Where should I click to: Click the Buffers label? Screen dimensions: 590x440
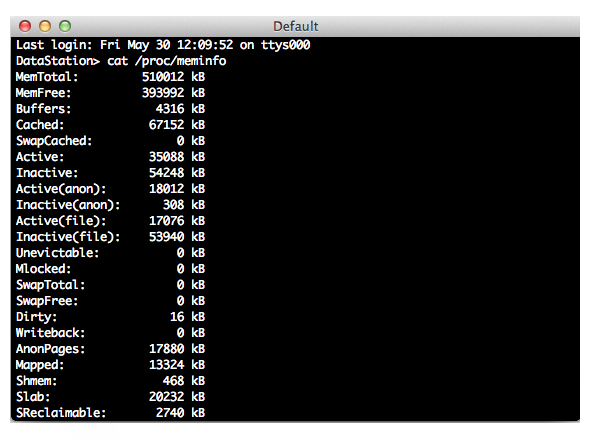click(43, 109)
